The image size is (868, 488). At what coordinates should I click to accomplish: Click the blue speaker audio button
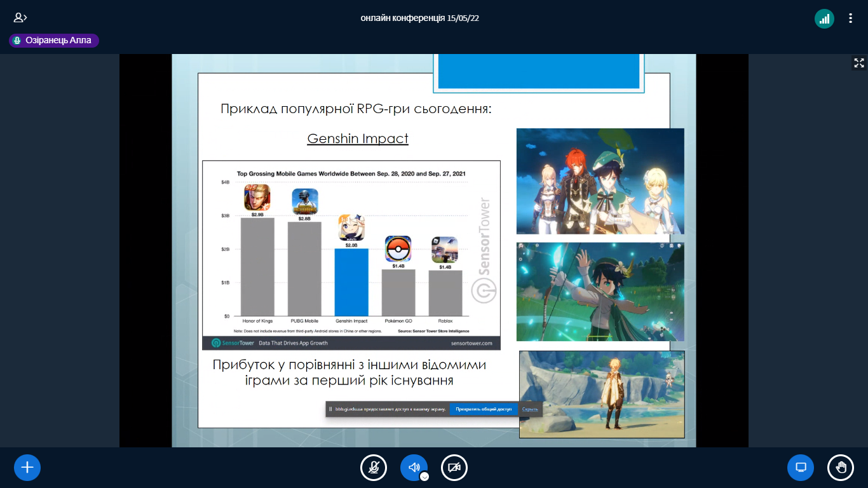pyautogui.click(x=414, y=468)
